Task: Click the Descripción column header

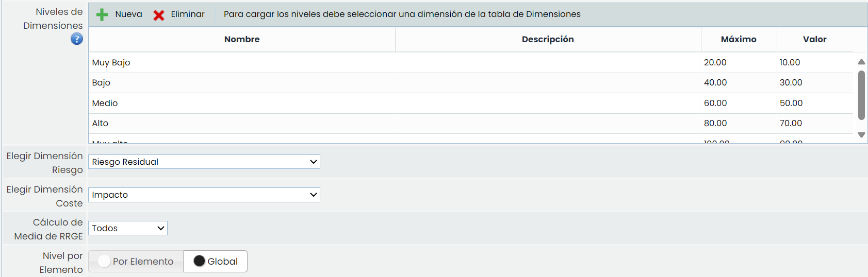Action: [548, 39]
